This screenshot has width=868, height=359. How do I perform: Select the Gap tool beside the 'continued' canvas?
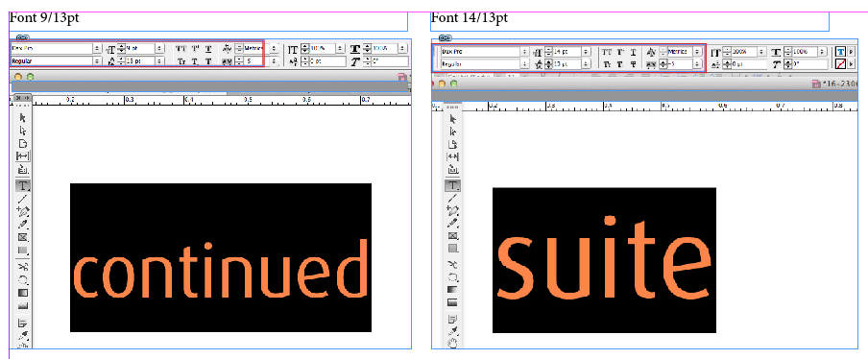tap(23, 156)
